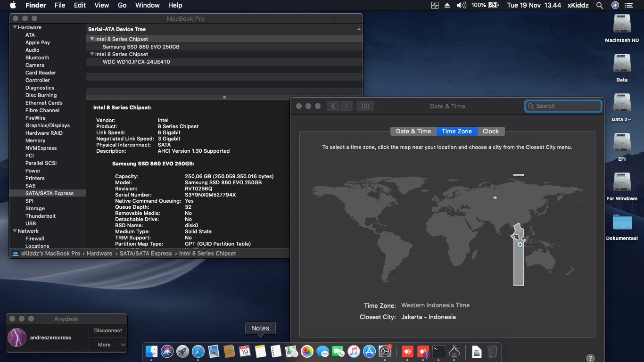The width and height of the screenshot is (644, 362).
Task: Launch Terminal from the dock
Action: click(439, 351)
